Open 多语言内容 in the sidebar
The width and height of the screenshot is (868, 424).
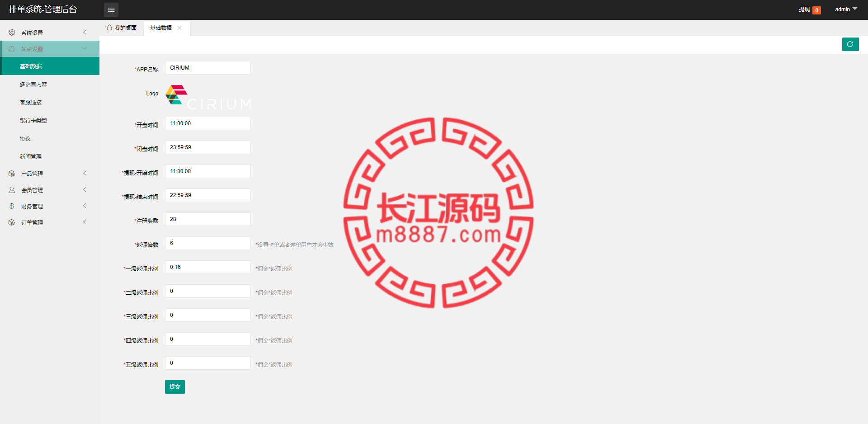click(50, 84)
